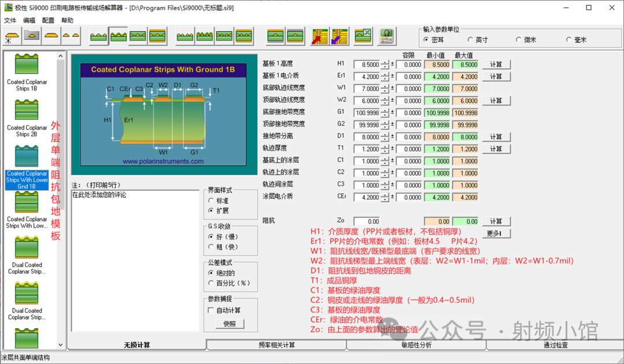Switch to the 频率相关计算 tab

pos(276,345)
